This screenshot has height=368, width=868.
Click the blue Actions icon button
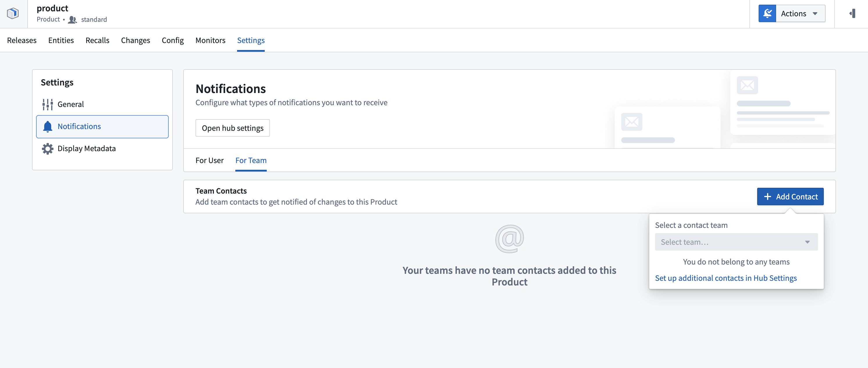(x=767, y=13)
